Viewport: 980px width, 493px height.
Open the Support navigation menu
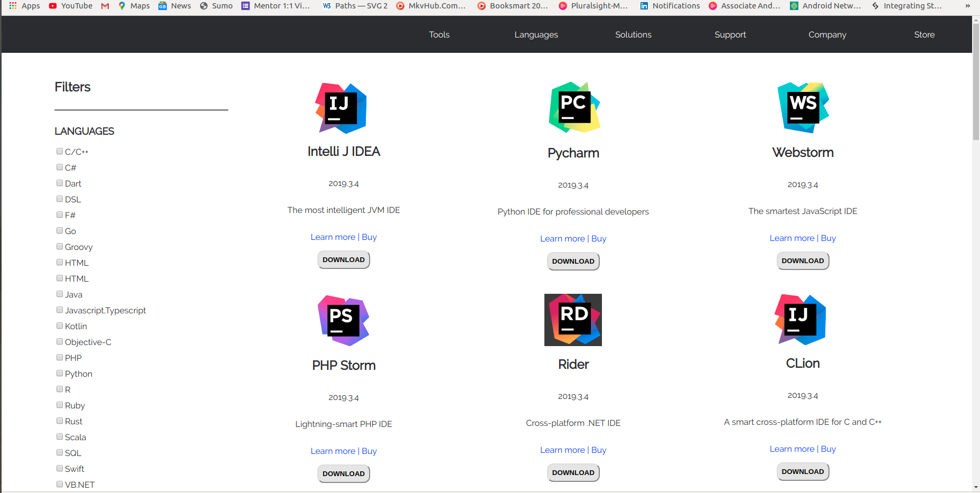730,35
